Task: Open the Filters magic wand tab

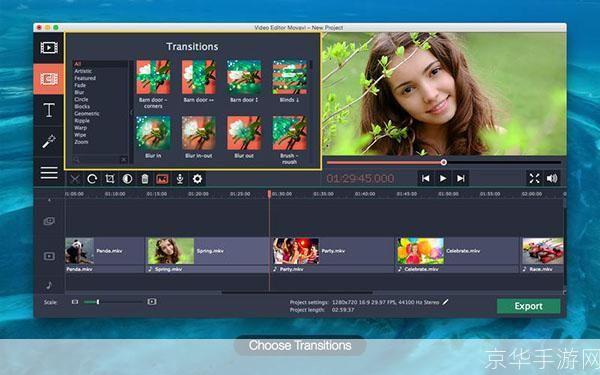Action: pyautogui.click(x=49, y=142)
